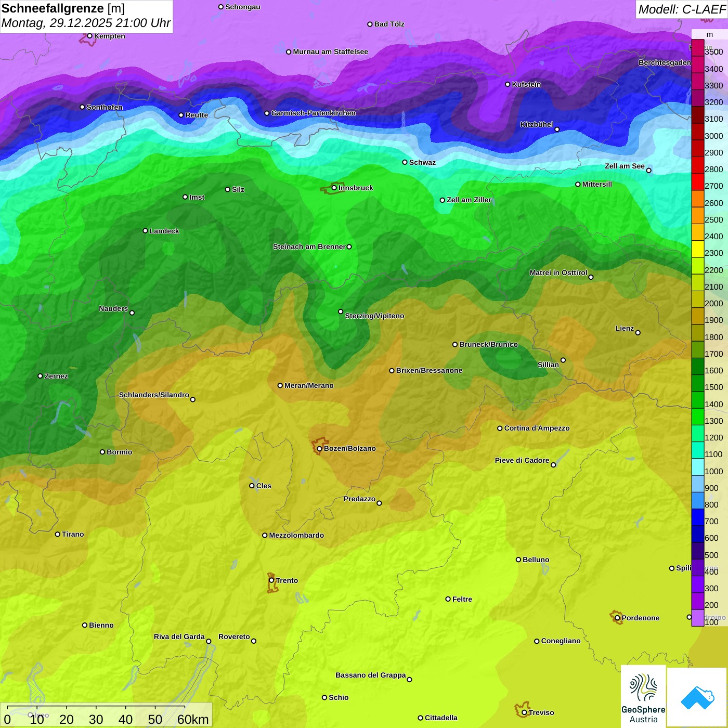Click the Steinach am Brenner label
728x728 pixels.
tap(309, 246)
